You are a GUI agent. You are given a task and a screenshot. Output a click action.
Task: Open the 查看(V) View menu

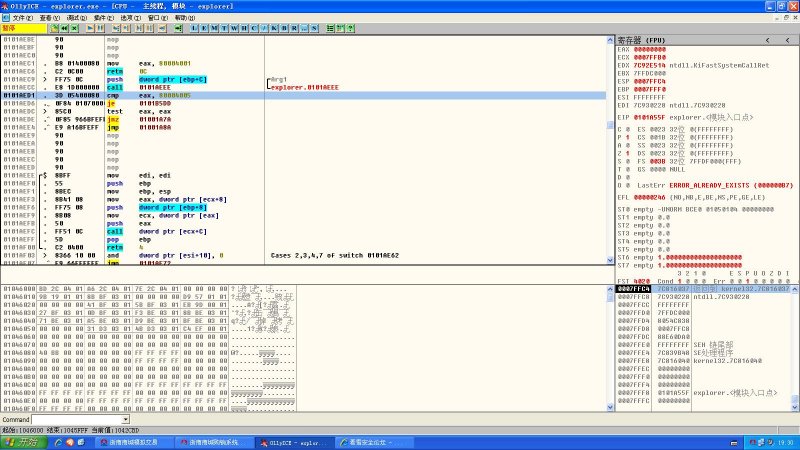49,18
